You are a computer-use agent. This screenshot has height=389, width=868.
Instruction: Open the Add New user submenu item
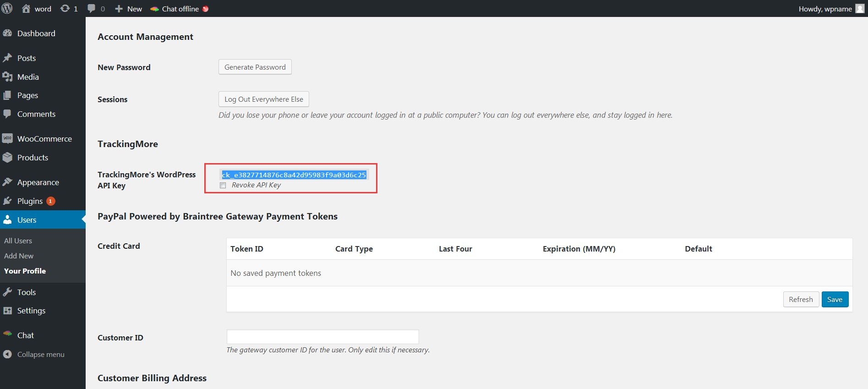pos(19,256)
